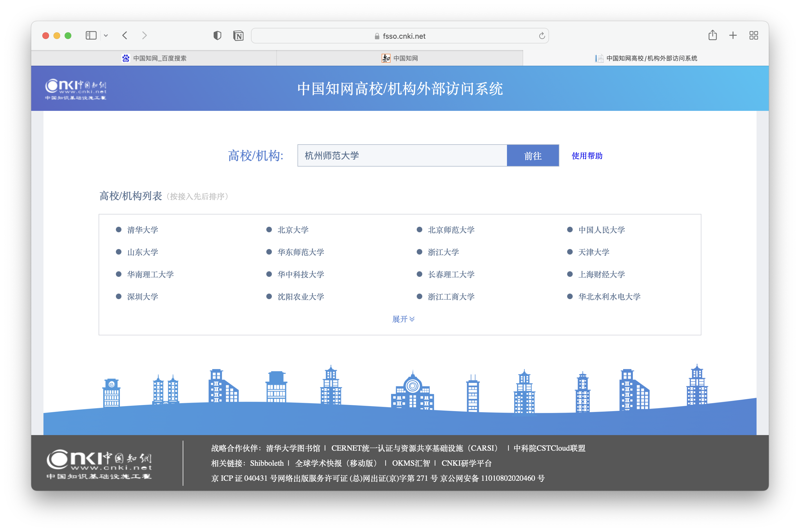Open 中科院CSTCloud联盟 link

pyautogui.click(x=549, y=448)
